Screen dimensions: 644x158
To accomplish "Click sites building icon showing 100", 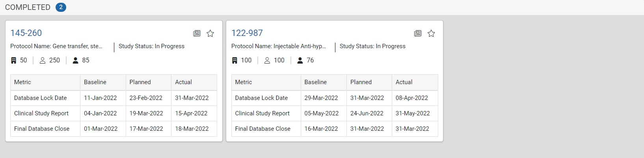I will 235,60.
